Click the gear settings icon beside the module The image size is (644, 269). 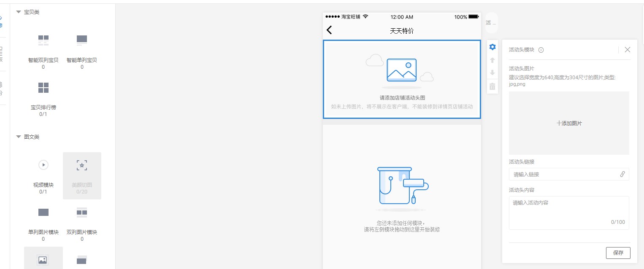pyautogui.click(x=492, y=47)
